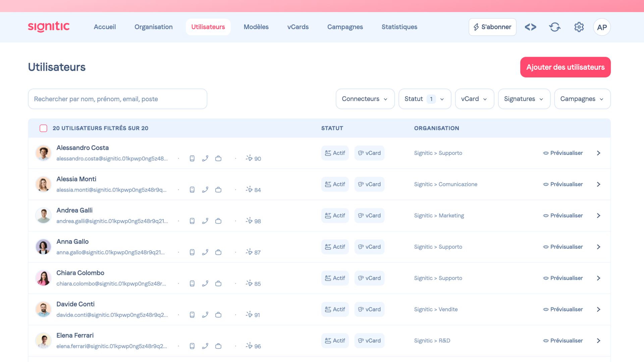Image resolution: width=644 pixels, height=362 pixels.
Task: Click the AP profile avatar
Action: [x=602, y=27]
